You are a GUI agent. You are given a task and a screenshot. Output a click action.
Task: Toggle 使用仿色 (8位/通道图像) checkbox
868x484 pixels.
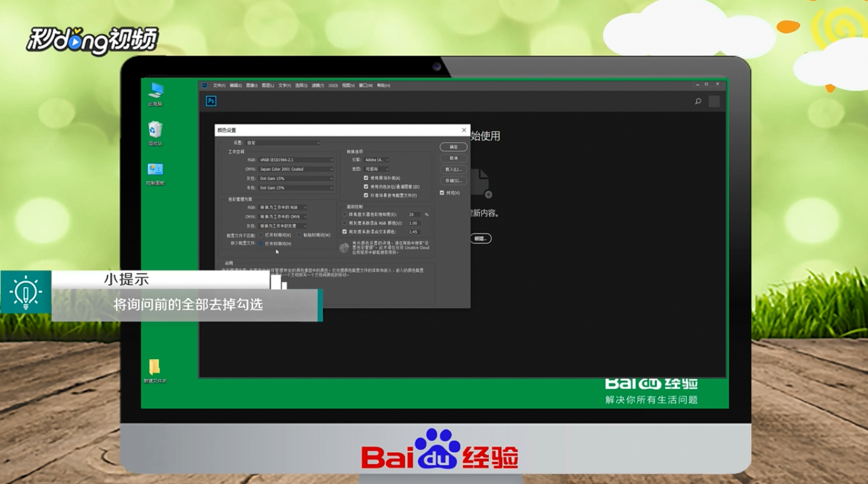366,187
